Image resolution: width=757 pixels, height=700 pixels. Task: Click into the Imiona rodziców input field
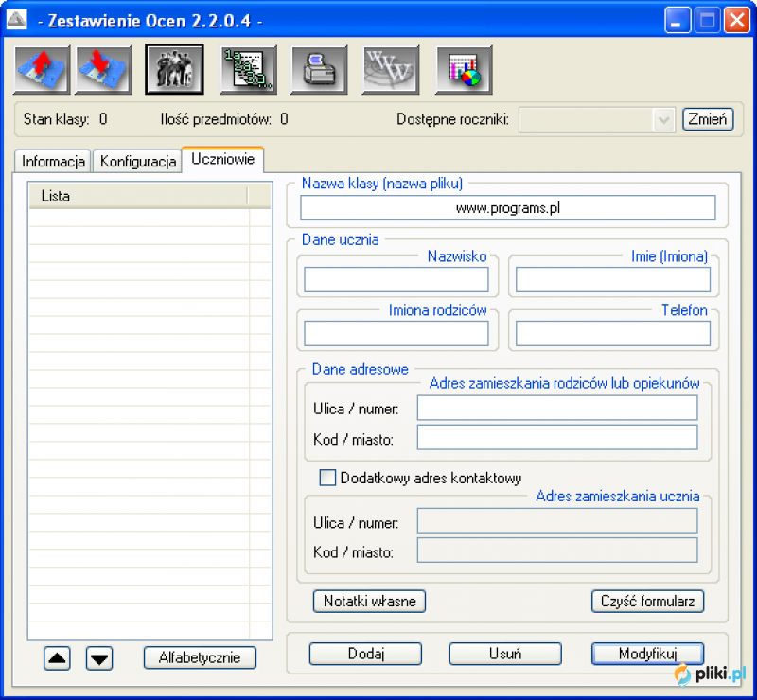point(396,333)
